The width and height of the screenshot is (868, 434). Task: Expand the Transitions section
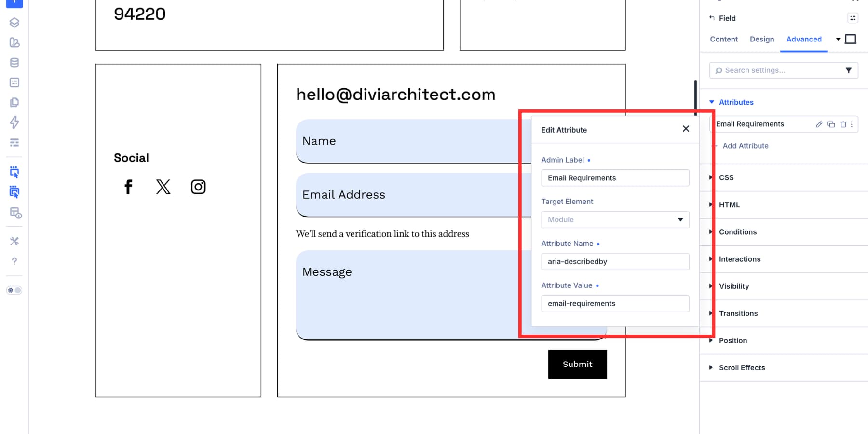coord(784,313)
